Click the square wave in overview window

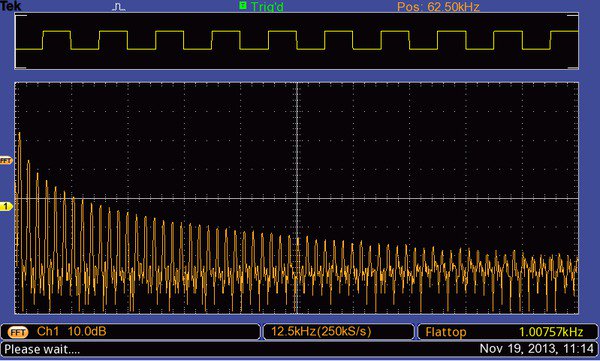297,40
